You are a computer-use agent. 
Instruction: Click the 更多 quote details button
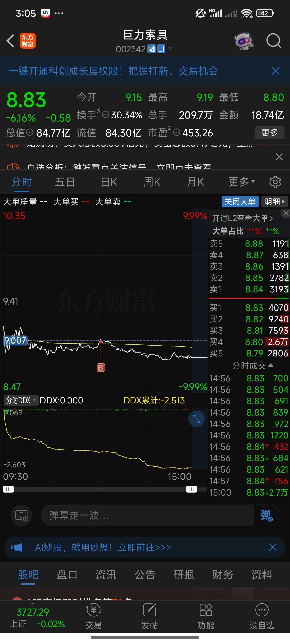pyautogui.click(x=270, y=132)
